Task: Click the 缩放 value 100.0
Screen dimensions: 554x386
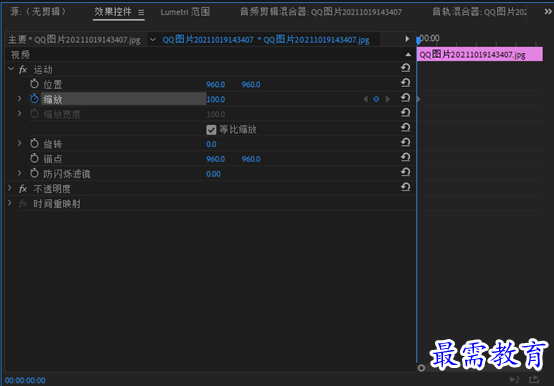Action: (216, 100)
